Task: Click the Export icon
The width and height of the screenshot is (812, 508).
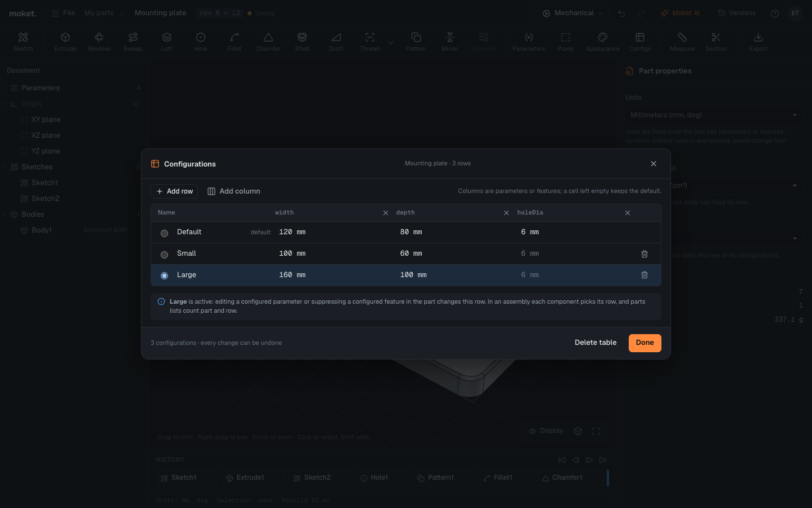Action: pyautogui.click(x=758, y=37)
